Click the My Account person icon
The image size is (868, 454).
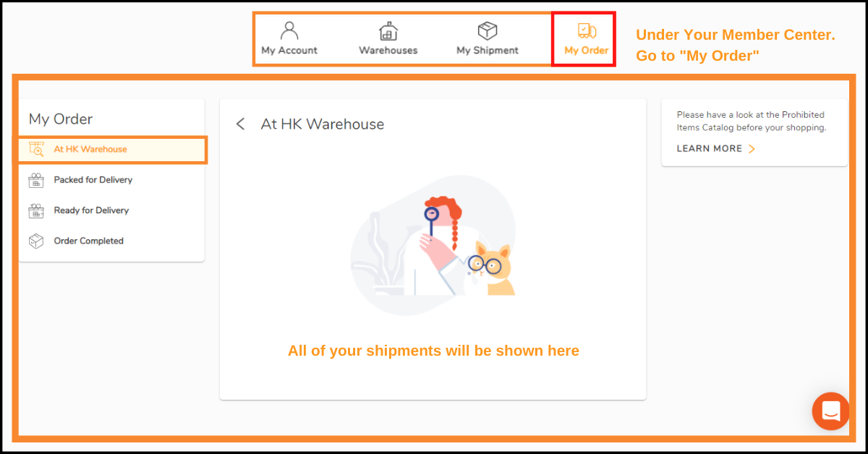pos(289,30)
